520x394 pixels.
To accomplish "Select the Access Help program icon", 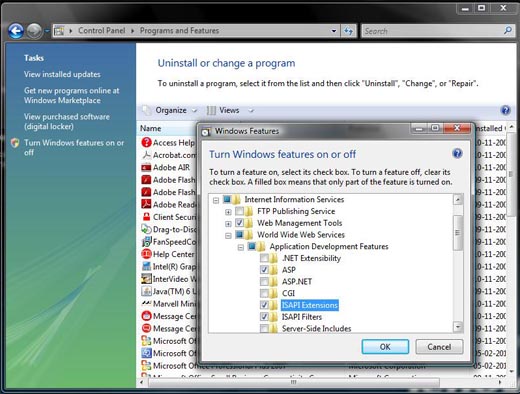I will [146, 142].
